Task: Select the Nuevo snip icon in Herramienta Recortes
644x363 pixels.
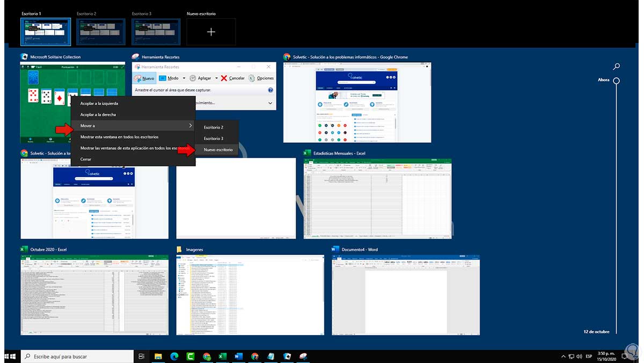Action: point(138,78)
